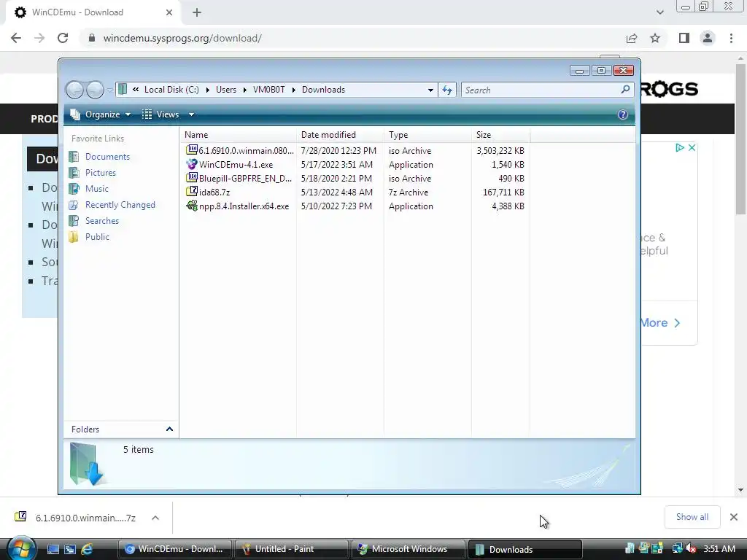Close the Chrome downloads bar
The height and width of the screenshot is (560, 747).
point(734,517)
